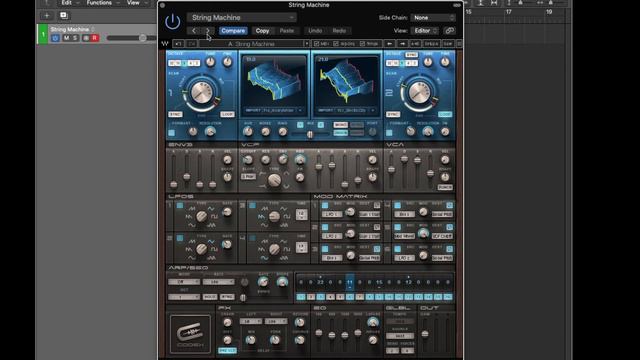This screenshot has height=360, width=640.
Task: Click the VCA Punch button
Action: pyautogui.click(x=445, y=187)
